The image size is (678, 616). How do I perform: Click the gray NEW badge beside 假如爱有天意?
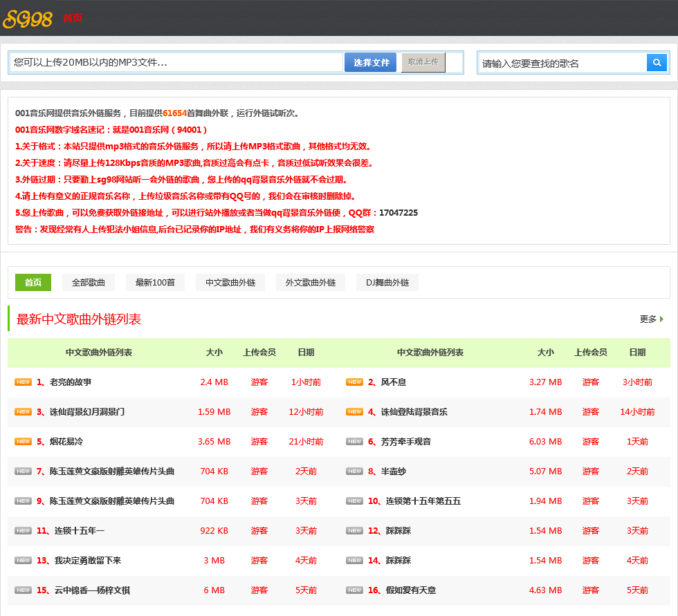pyautogui.click(x=355, y=590)
